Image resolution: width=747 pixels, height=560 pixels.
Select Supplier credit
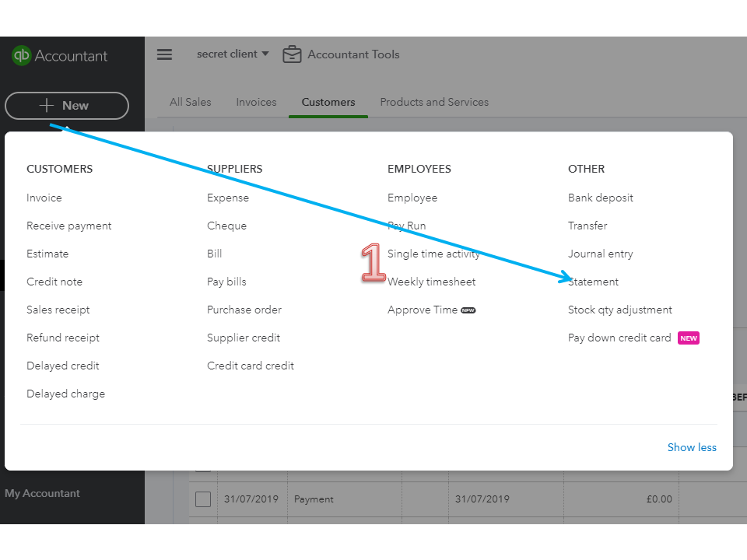coord(244,338)
